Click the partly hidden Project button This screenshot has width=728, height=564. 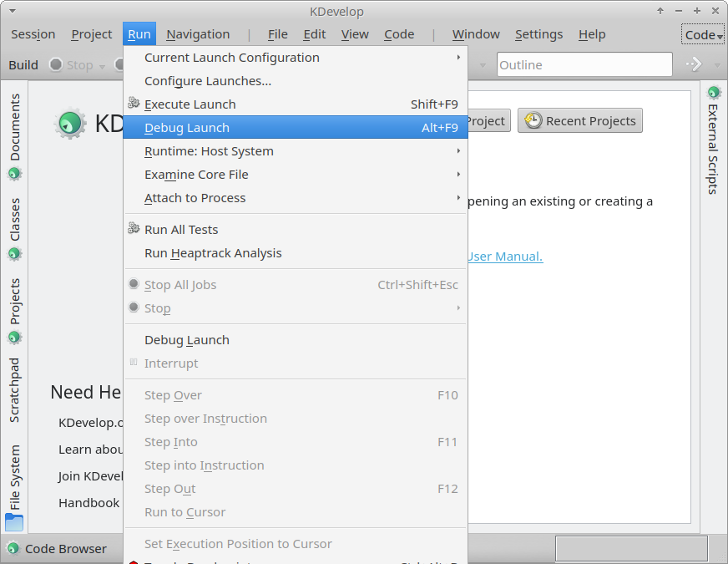(x=488, y=121)
